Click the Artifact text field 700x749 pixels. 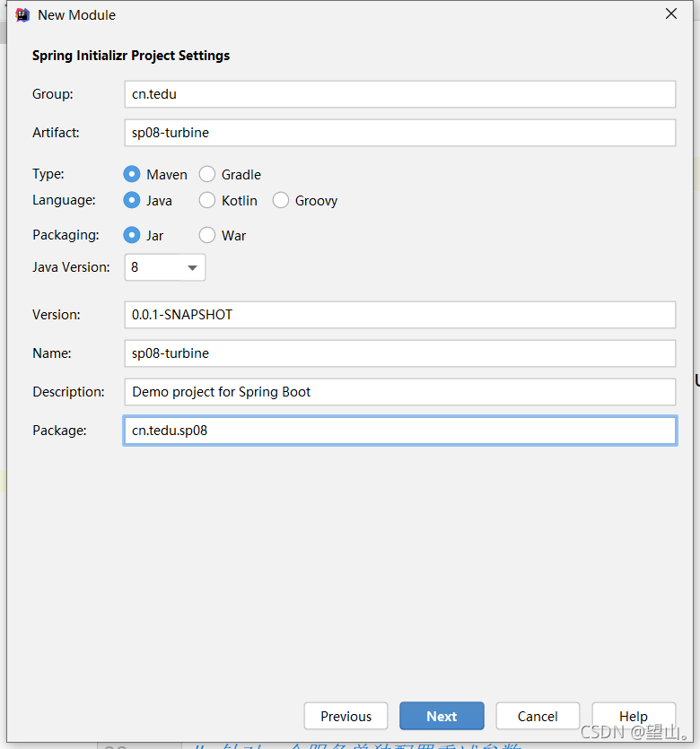point(399,133)
